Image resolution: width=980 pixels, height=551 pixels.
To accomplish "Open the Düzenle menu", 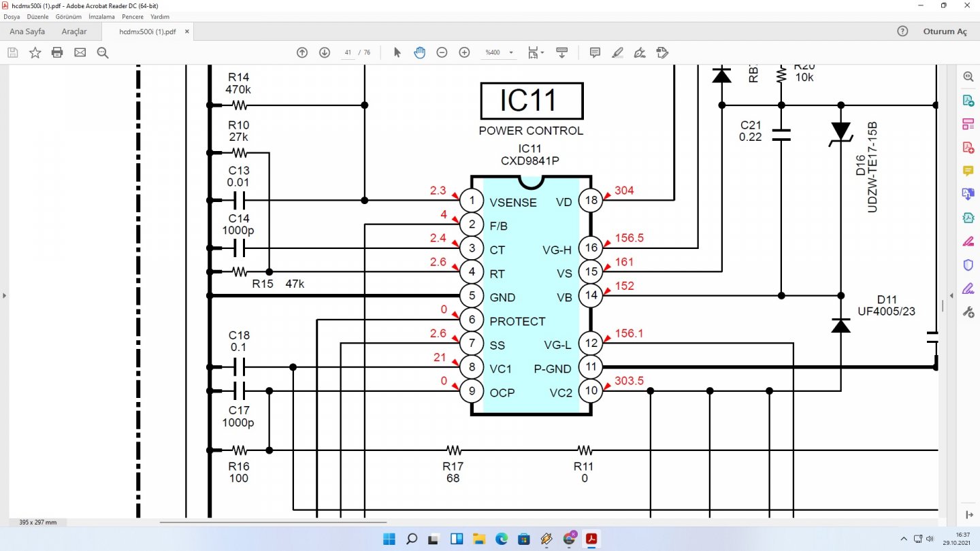I will click(x=38, y=16).
